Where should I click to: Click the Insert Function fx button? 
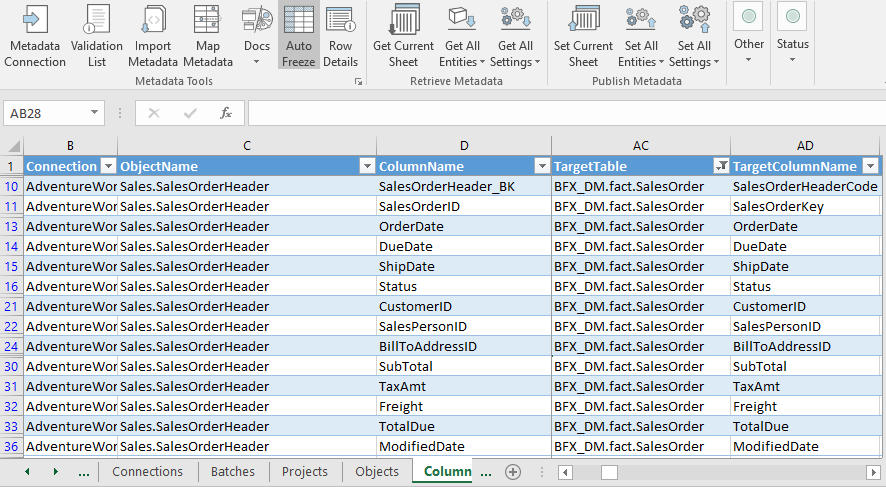[226, 113]
